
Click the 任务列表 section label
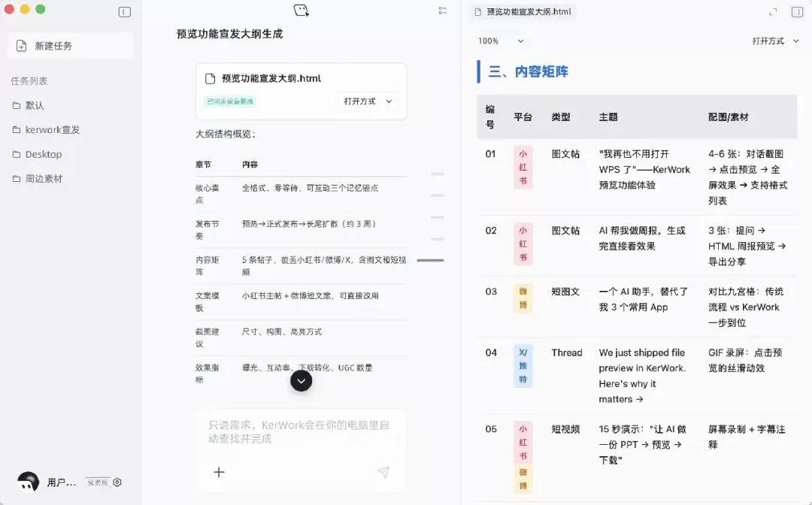(29, 80)
